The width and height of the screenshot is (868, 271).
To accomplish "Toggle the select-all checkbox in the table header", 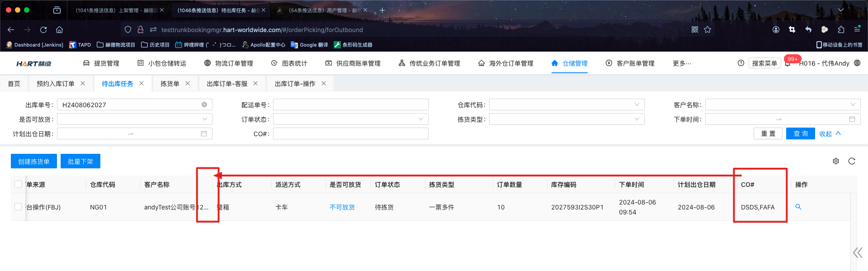I will tap(18, 184).
